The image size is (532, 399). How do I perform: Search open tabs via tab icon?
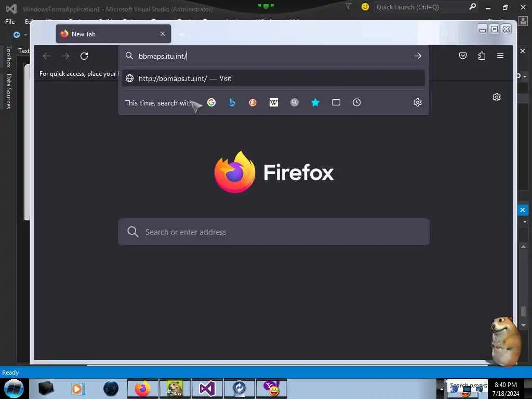coord(336,102)
